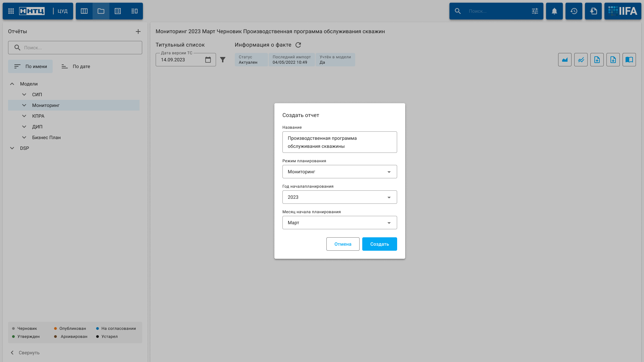The width and height of the screenshot is (644, 362).
Task: Click the notifications bell icon
Action: [554, 11]
